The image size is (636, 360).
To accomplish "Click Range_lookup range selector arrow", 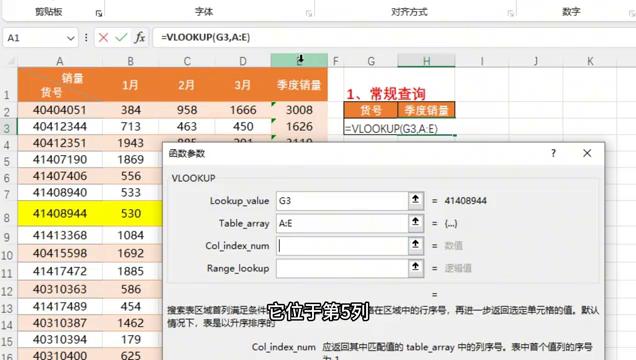I will (x=415, y=268).
